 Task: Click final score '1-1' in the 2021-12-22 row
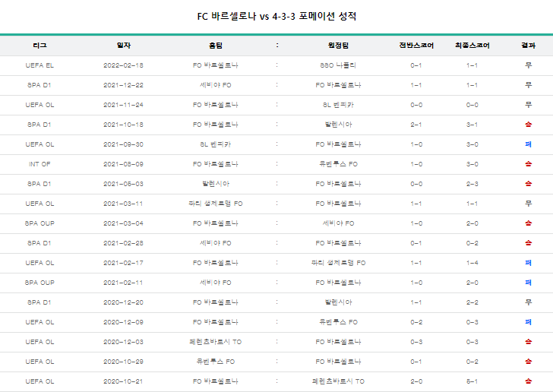(x=472, y=85)
